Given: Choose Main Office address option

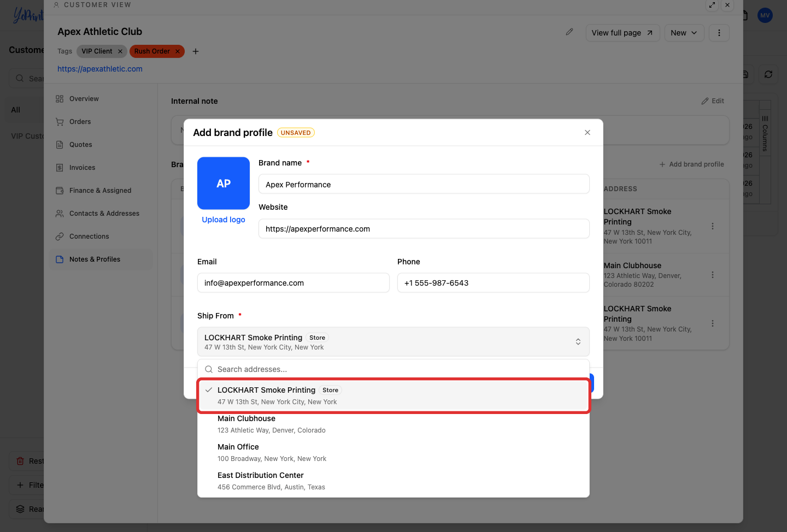Looking at the screenshot, I should click(x=393, y=452).
